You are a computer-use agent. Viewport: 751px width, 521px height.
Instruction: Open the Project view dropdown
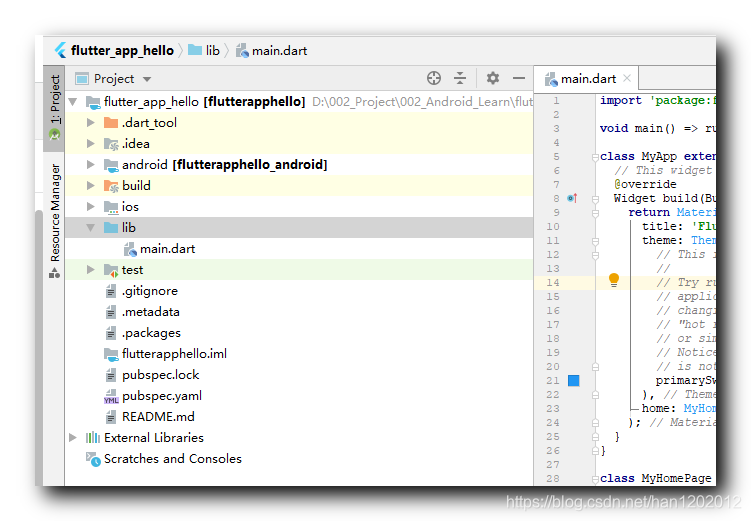[147, 79]
